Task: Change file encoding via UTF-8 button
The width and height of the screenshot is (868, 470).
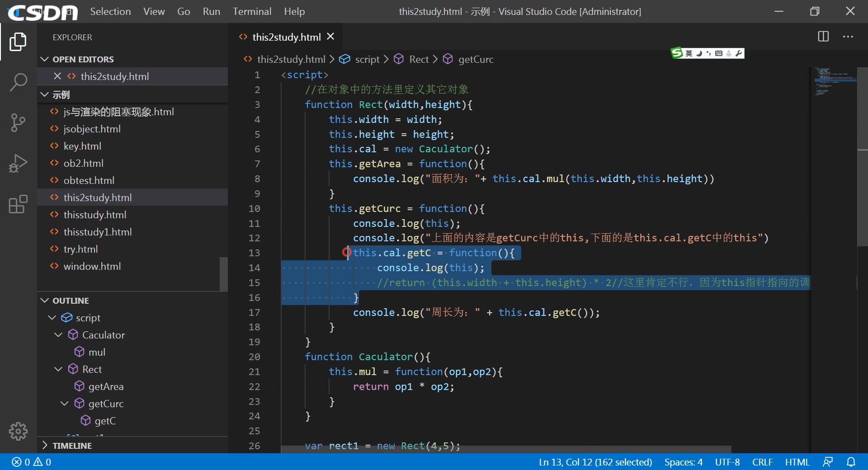Action: [727, 462]
